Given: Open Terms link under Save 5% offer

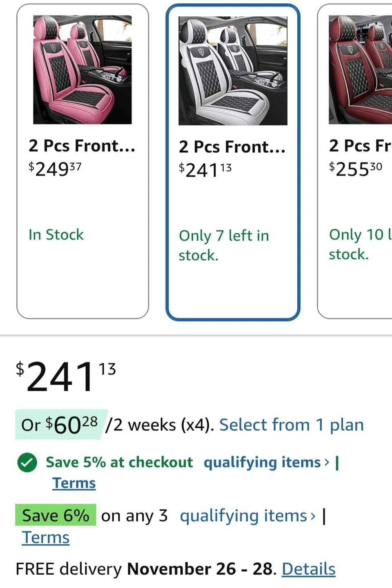Looking at the screenshot, I should 74,483.
